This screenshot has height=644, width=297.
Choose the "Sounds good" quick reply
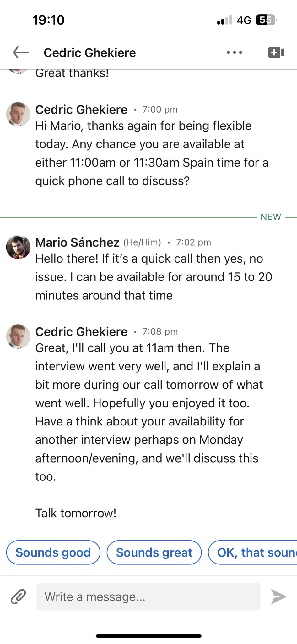53,552
